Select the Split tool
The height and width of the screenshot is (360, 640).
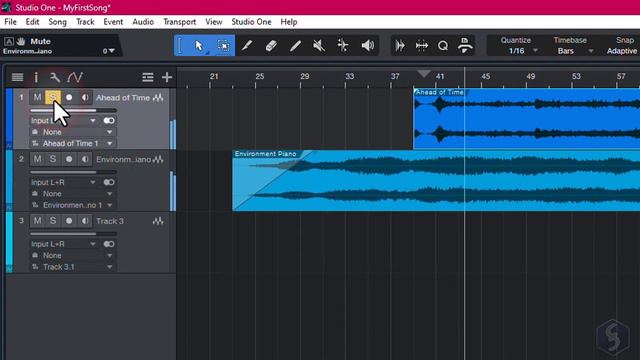coord(247,45)
